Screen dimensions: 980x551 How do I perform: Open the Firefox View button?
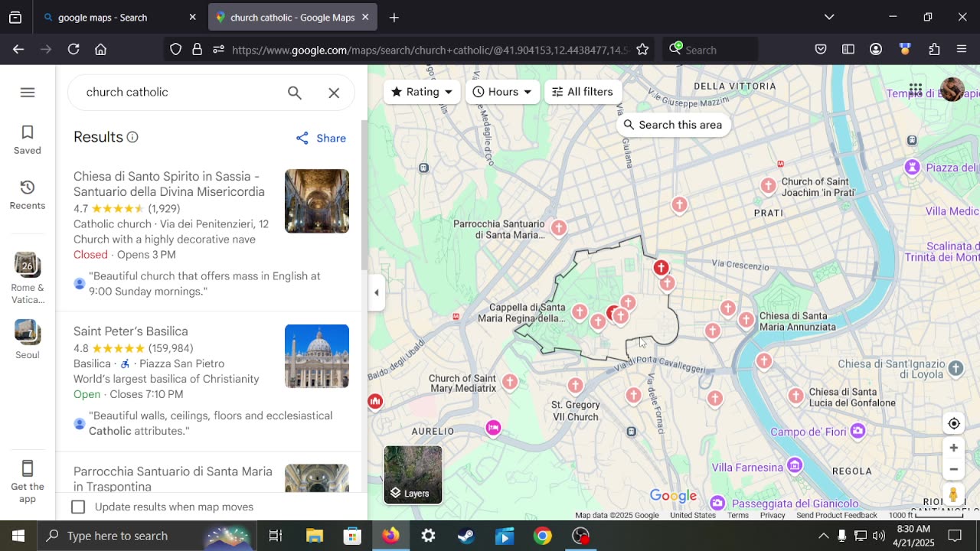(x=15, y=18)
